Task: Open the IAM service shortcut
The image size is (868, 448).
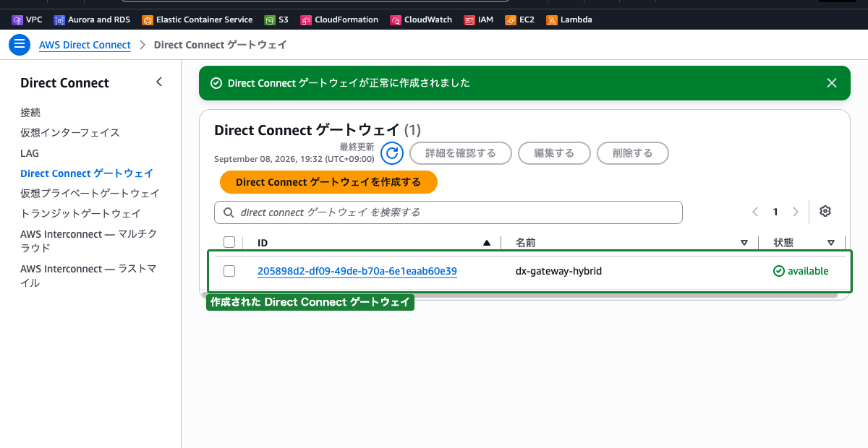Action: [x=479, y=20]
